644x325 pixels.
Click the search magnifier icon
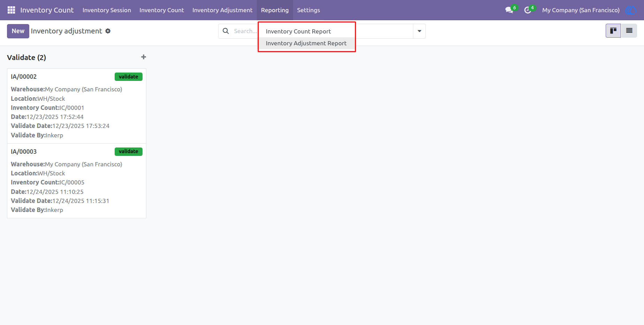coord(226,31)
